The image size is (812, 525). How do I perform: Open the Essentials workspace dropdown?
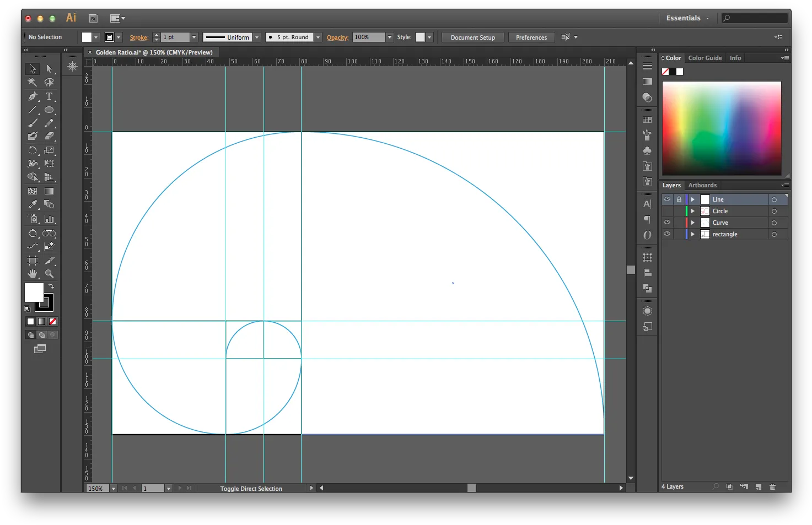(x=687, y=18)
